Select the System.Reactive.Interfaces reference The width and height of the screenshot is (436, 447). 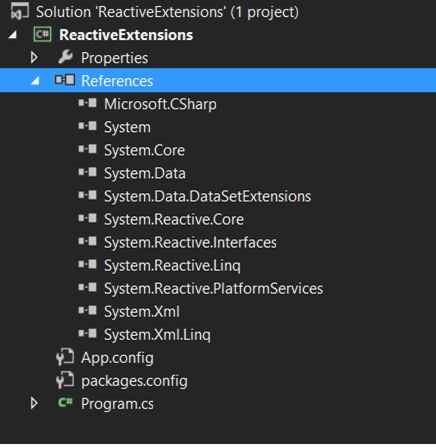[x=190, y=243]
